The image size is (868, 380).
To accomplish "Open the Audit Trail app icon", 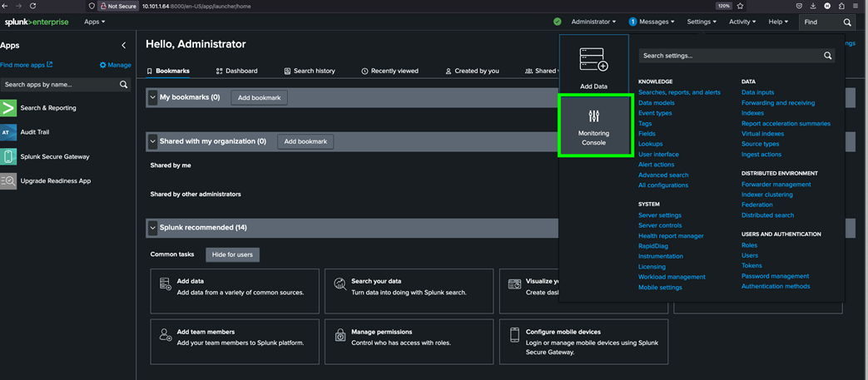I will click(8, 132).
